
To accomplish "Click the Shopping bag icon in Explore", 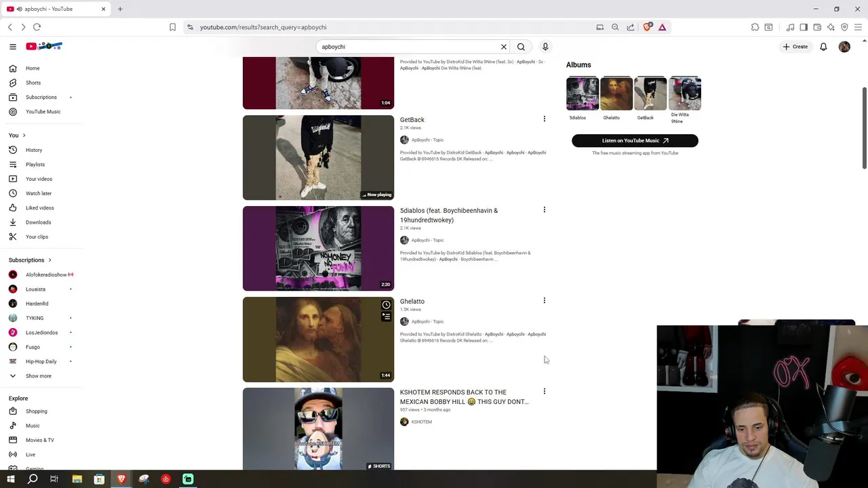I will [13, 411].
